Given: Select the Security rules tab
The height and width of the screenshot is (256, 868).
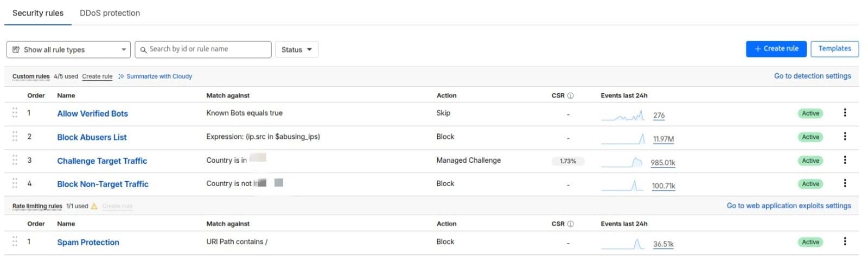Looking at the screenshot, I should pyautogui.click(x=38, y=13).
